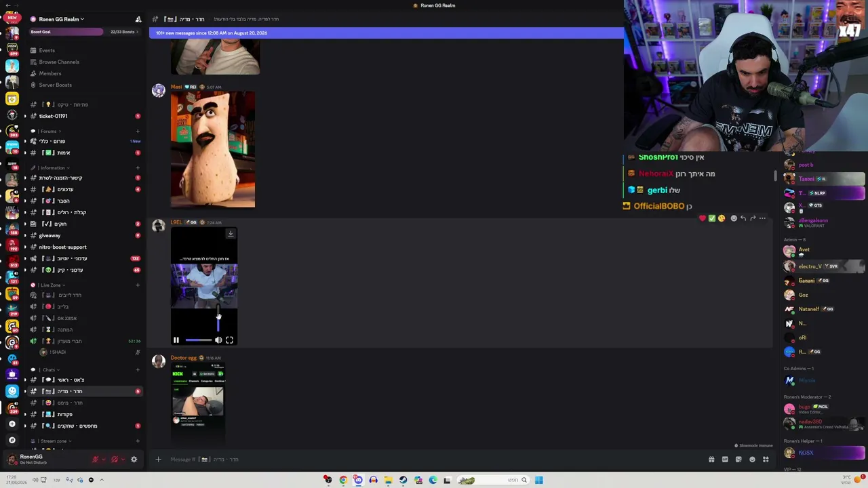Pause the video in L9EL's message

(x=176, y=340)
